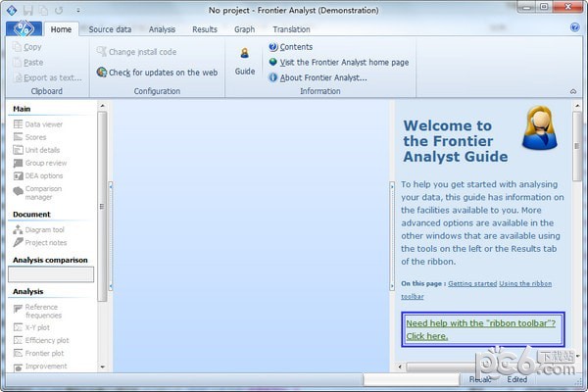Click Visit the Frontier Analyst home page
Image resolution: width=588 pixels, height=392 pixels.
click(344, 63)
